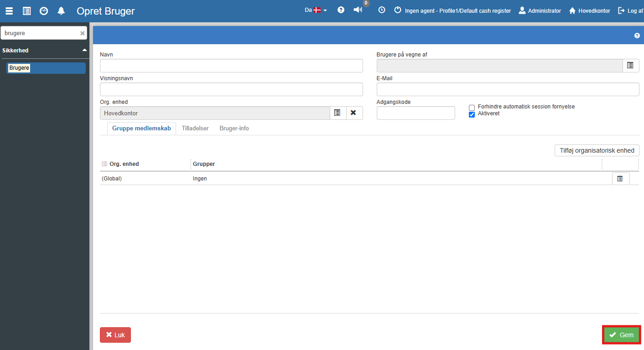644x350 pixels.
Task: Open the clock history icon
Action: pyautogui.click(x=382, y=10)
